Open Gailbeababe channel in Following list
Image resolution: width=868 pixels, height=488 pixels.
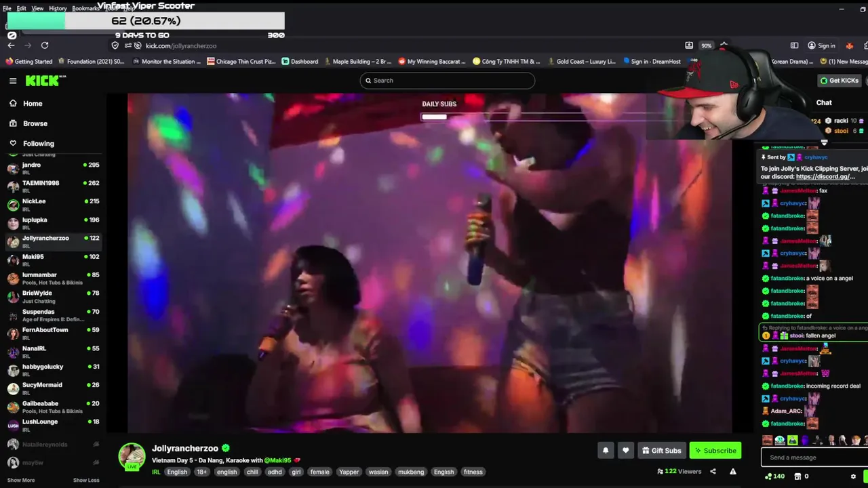coord(53,406)
